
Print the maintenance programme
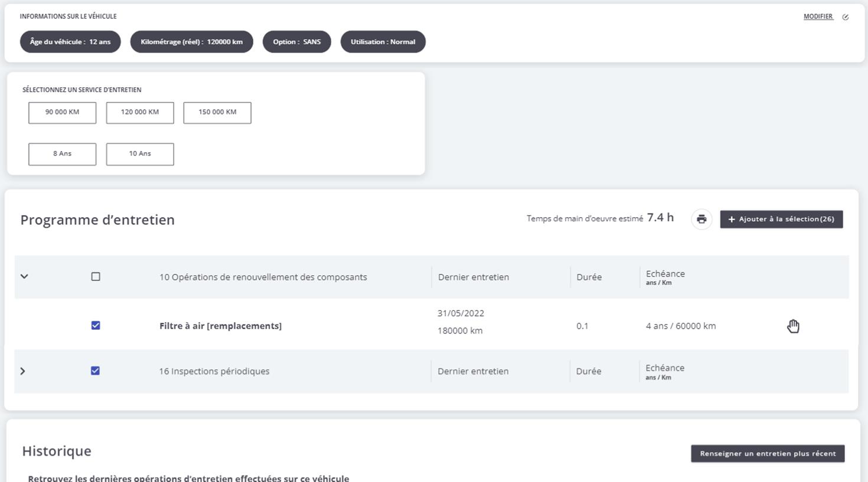pos(701,219)
